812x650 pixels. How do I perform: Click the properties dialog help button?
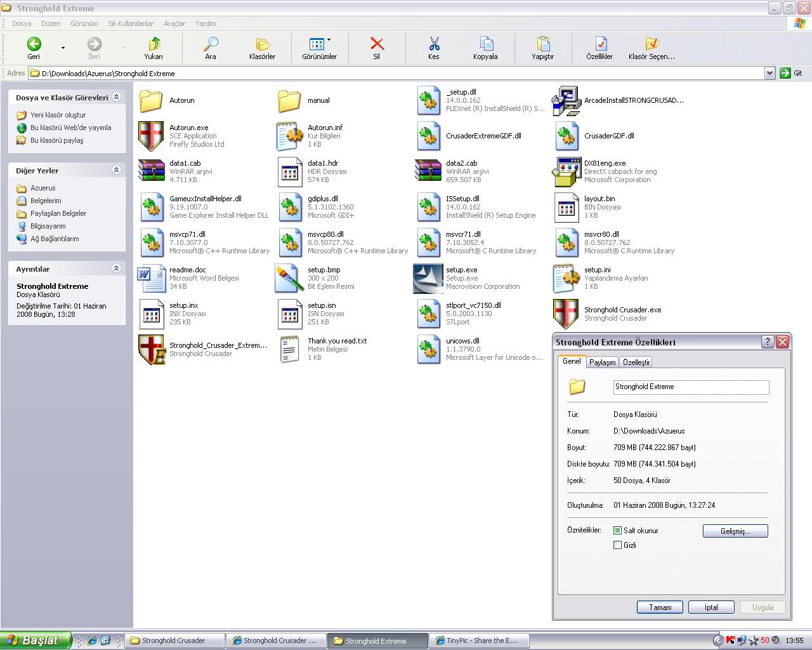(768, 342)
